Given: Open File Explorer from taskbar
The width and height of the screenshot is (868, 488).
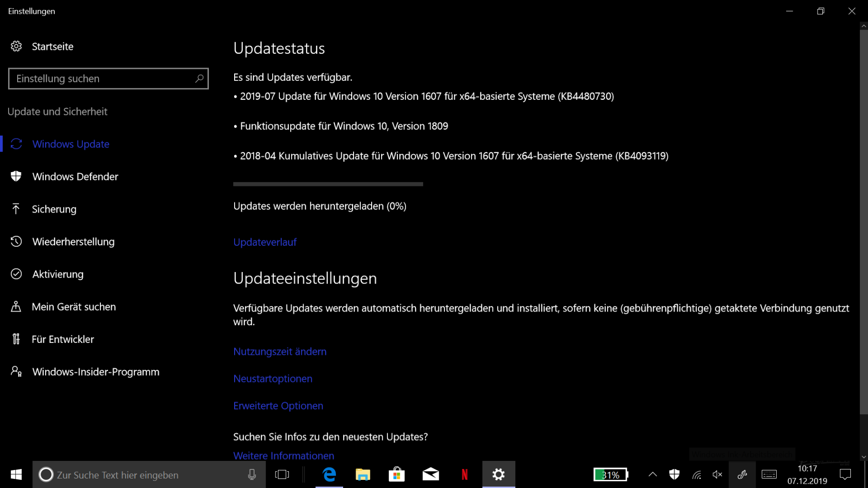Looking at the screenshot, I should (x=363, y=474).
